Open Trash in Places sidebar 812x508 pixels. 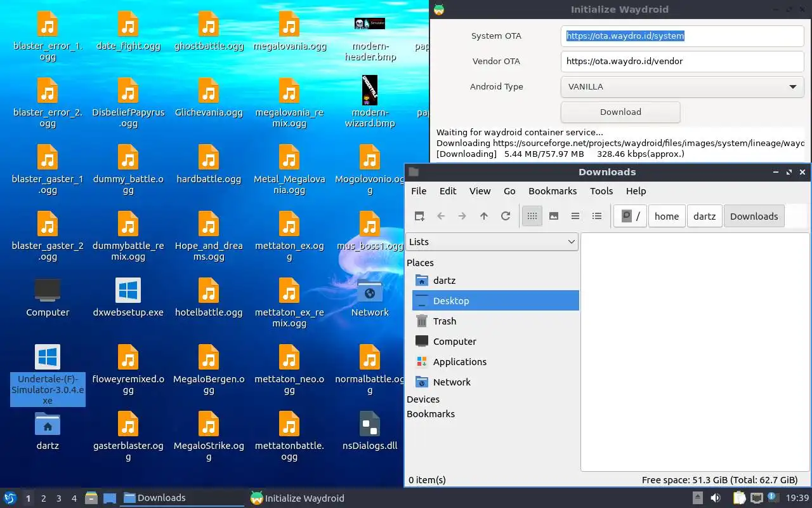(x=495, y=321)
